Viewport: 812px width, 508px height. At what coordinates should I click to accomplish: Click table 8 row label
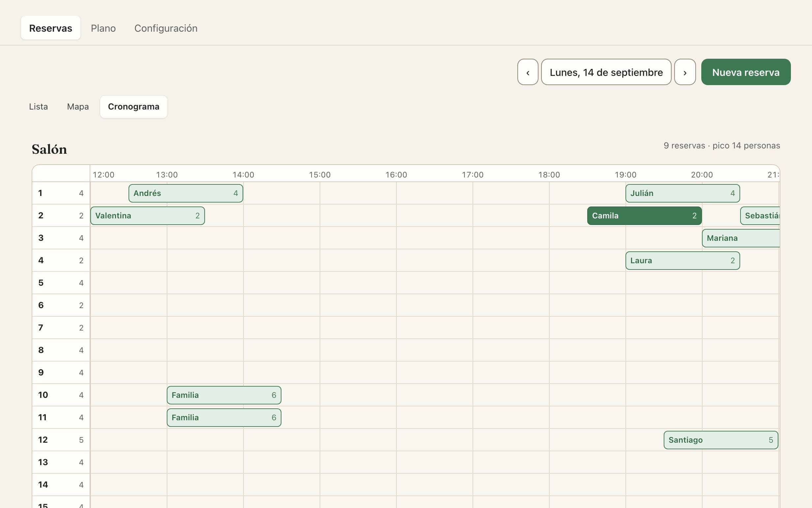tap(61, 350)
